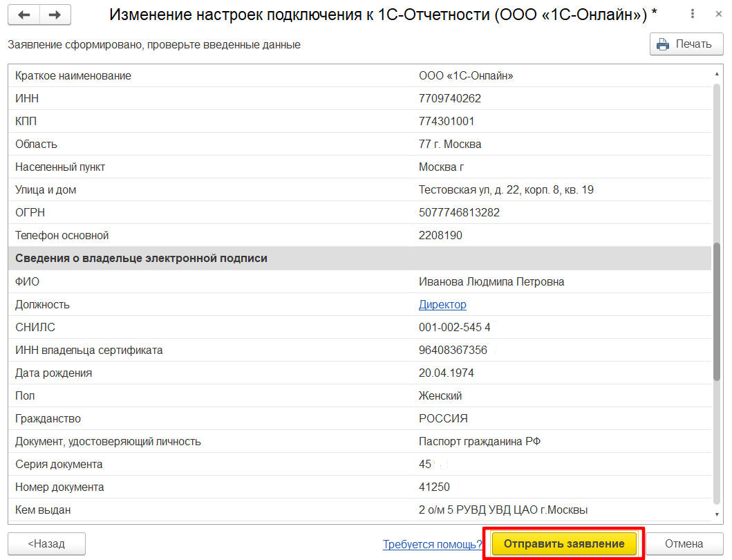Click the scrollbar down arrow
This screenshot has height=560, width=732.
point(717,514)
